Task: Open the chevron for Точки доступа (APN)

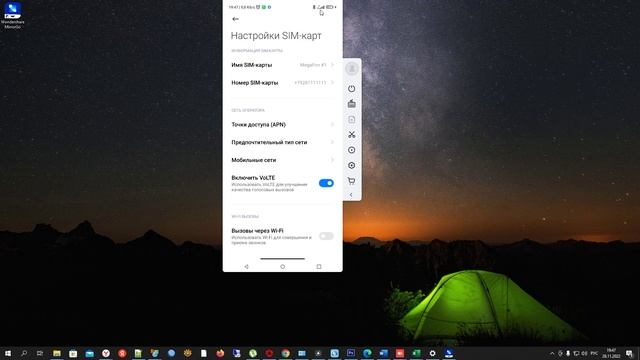Action: [x=333, y=124]
